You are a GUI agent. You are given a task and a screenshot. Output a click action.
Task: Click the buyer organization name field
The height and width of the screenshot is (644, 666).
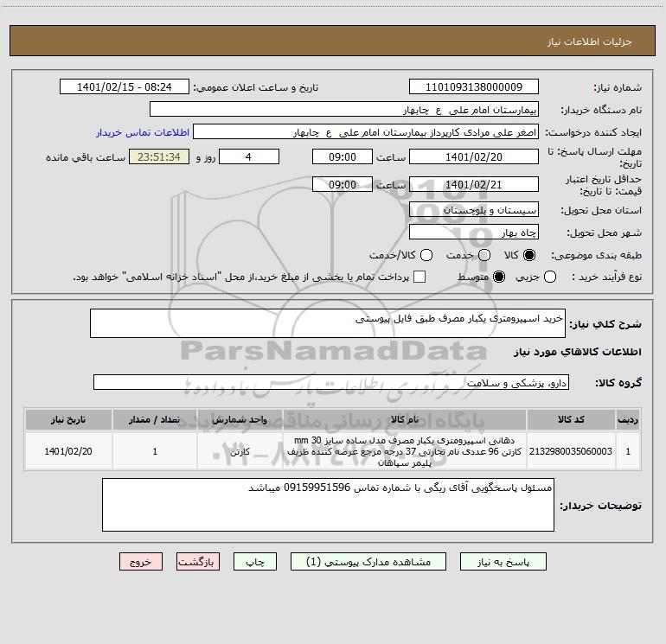[344, 109]
